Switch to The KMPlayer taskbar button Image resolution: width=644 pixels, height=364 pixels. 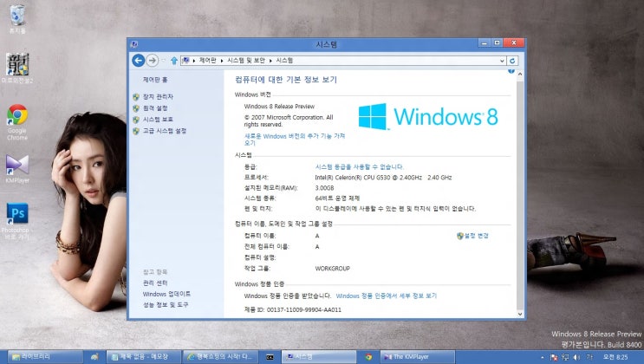point(418,357)
